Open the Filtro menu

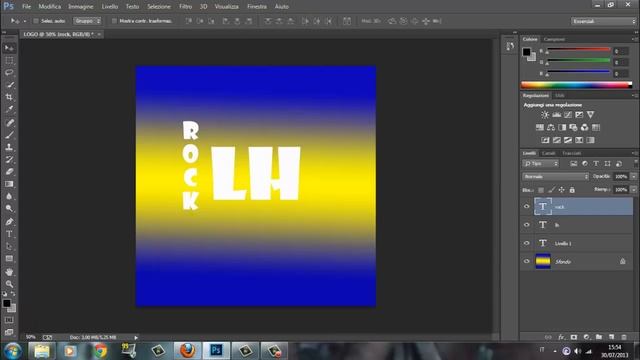point(185,7)
